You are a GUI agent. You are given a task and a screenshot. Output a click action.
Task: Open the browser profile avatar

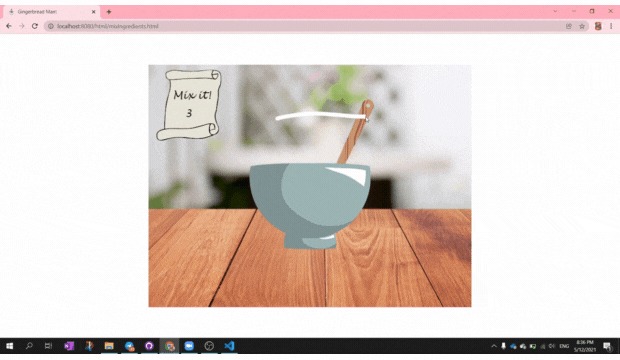[x=598, y=26]
